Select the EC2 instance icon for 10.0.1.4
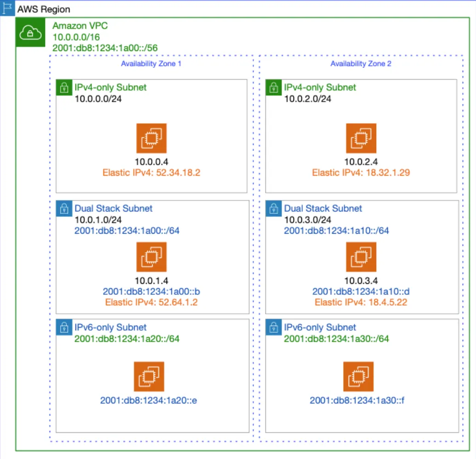 tap(151, 257)
